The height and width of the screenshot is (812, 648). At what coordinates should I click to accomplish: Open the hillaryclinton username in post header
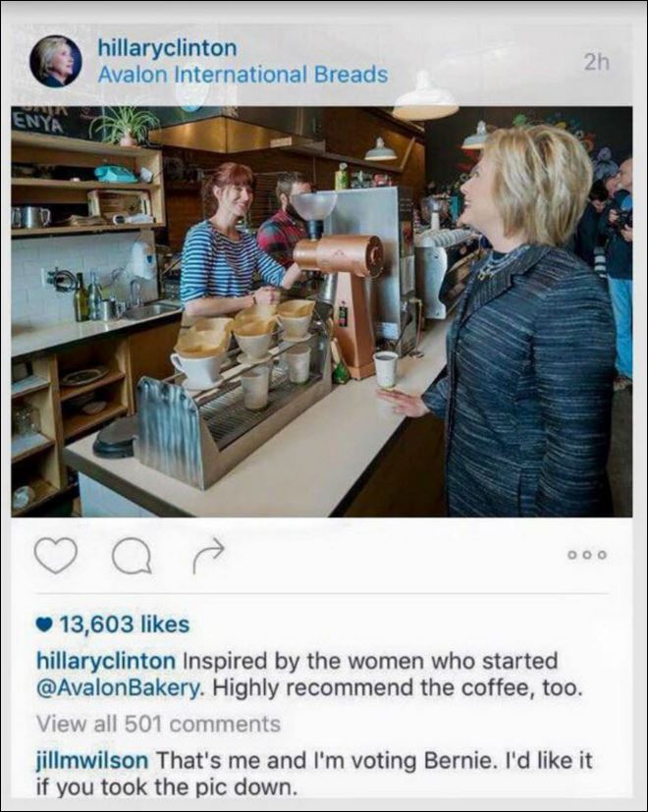tap(167, 48)
